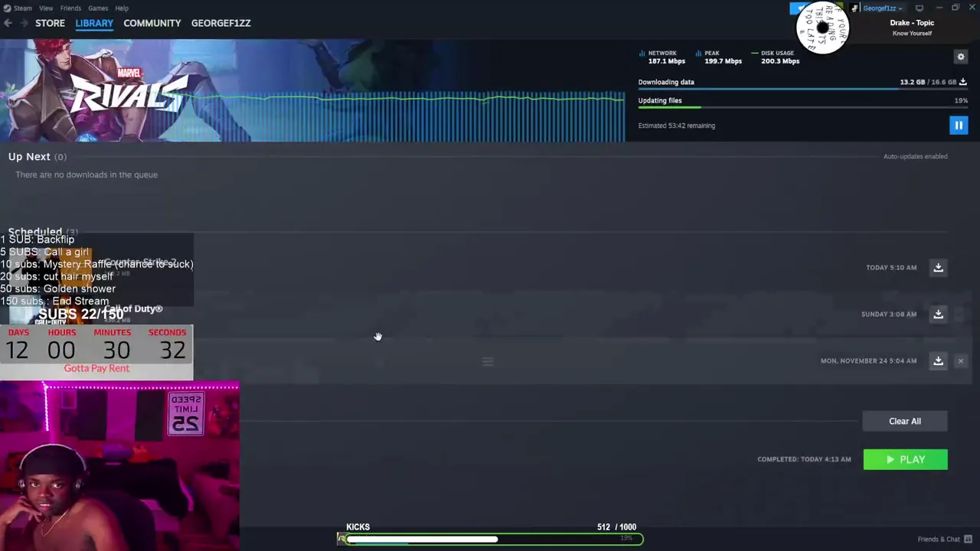980x551 pixels.
Task: Go forward with the forward arrow
Action: pos(24,23)
